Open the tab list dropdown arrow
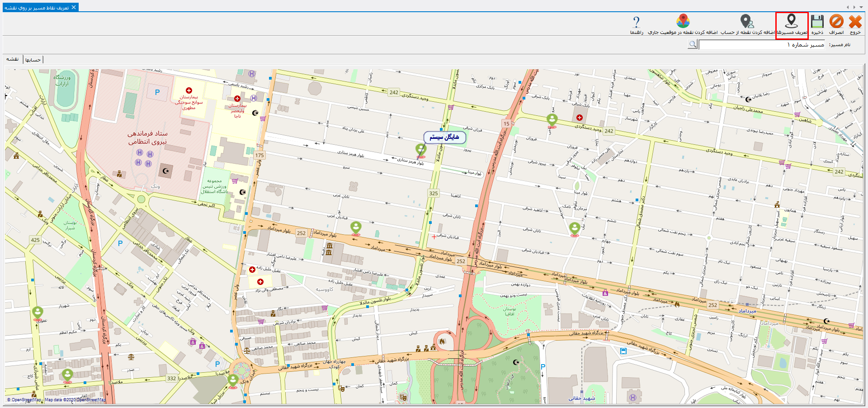 [x=860, y=7]
